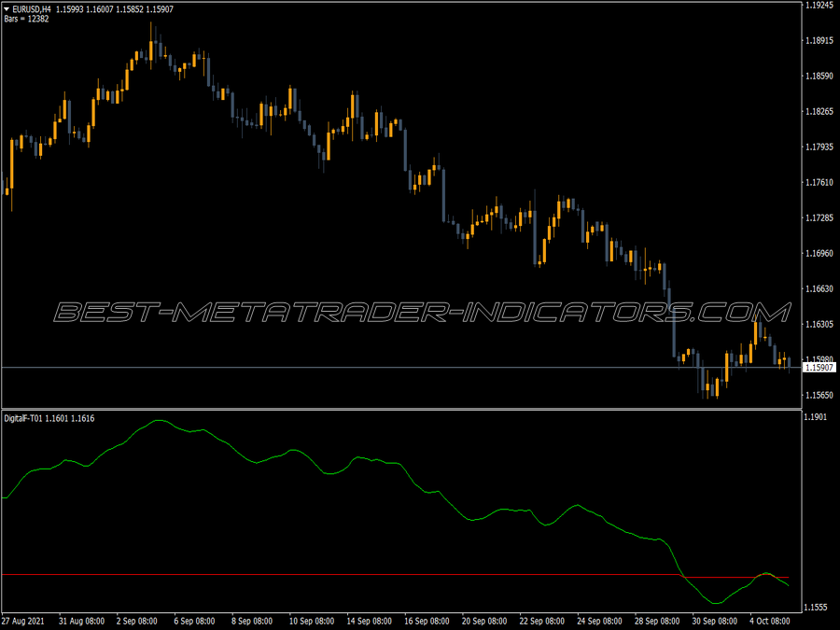Click the 16 Sep 08:00 time label
This screenshot has width=840, height=630.
click(x=427, y=622)
